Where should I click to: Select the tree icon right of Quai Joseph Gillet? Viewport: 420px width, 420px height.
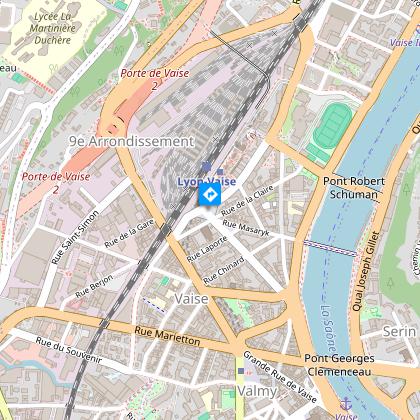(390, 283)
